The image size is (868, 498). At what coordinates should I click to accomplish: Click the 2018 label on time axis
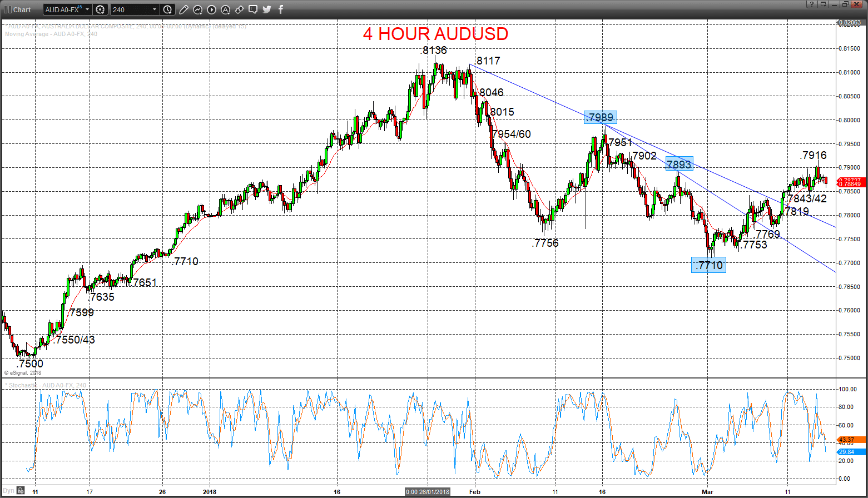[210, 492]
